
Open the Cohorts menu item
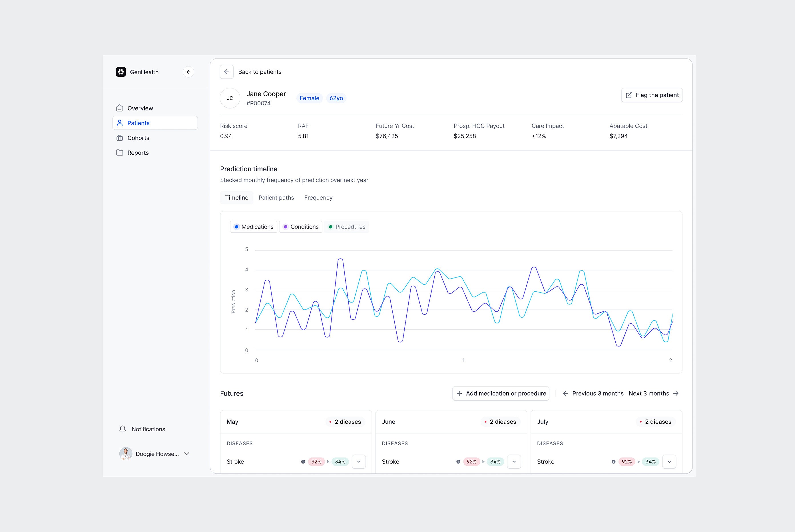(x=155, y=138)
